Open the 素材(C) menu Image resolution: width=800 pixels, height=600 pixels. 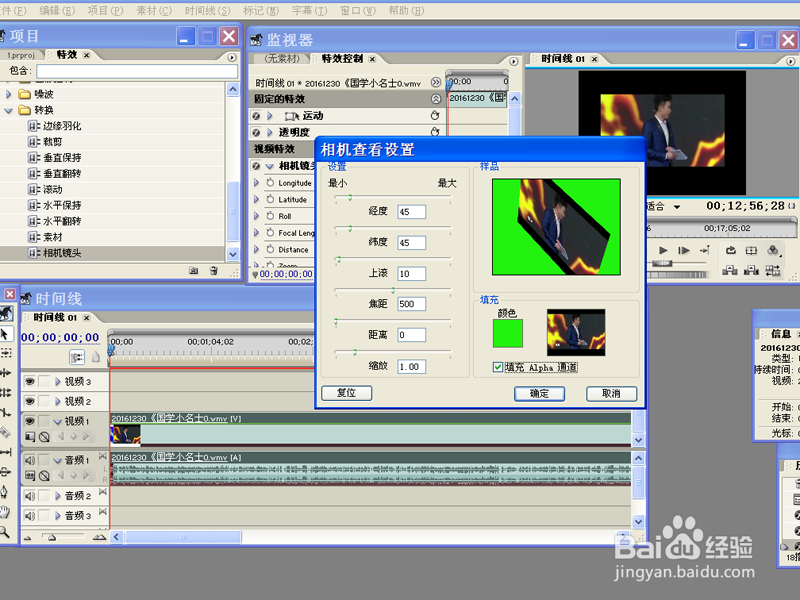point(154,10)
